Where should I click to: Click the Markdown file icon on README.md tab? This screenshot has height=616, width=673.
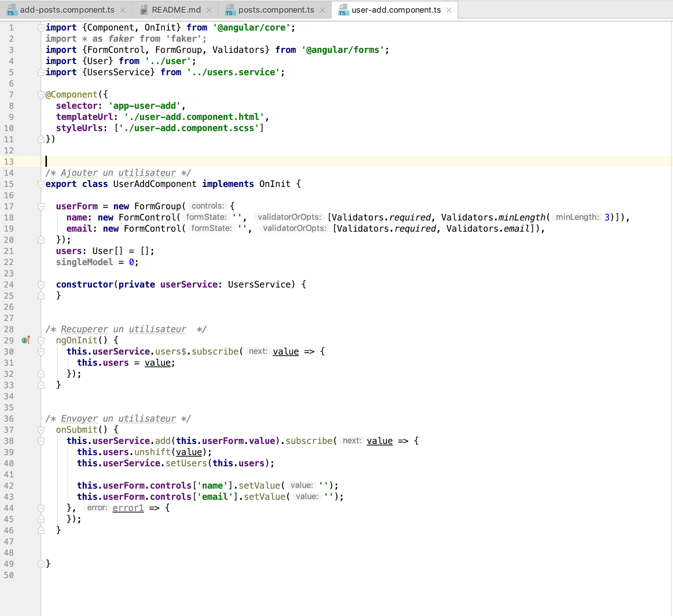tap(143, 10)
